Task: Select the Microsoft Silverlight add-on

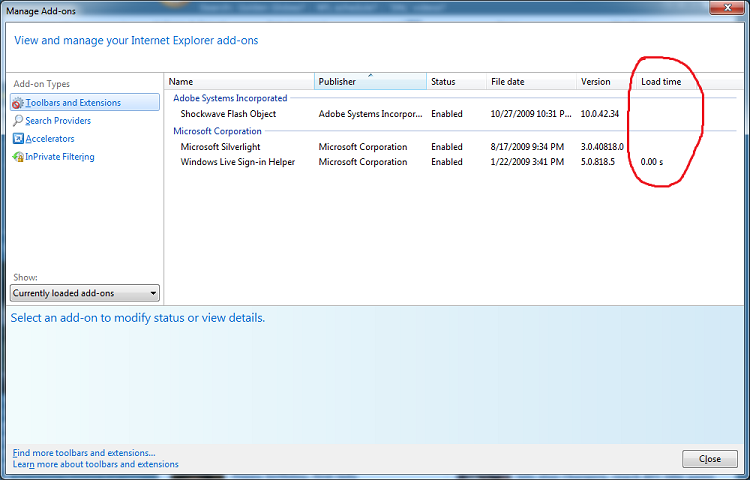Action: pyautogui.click(x=220, y=147)
